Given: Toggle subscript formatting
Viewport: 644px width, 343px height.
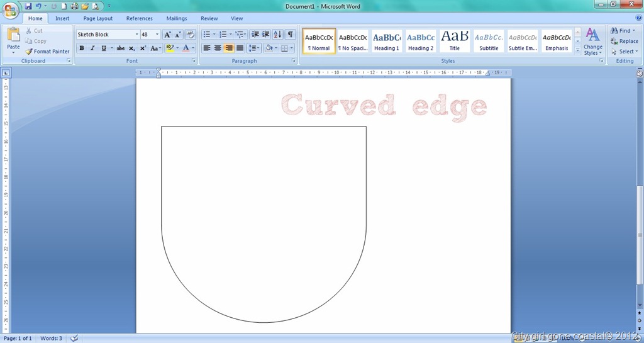Looking at the screenshot, I should [x=131, y=48].
